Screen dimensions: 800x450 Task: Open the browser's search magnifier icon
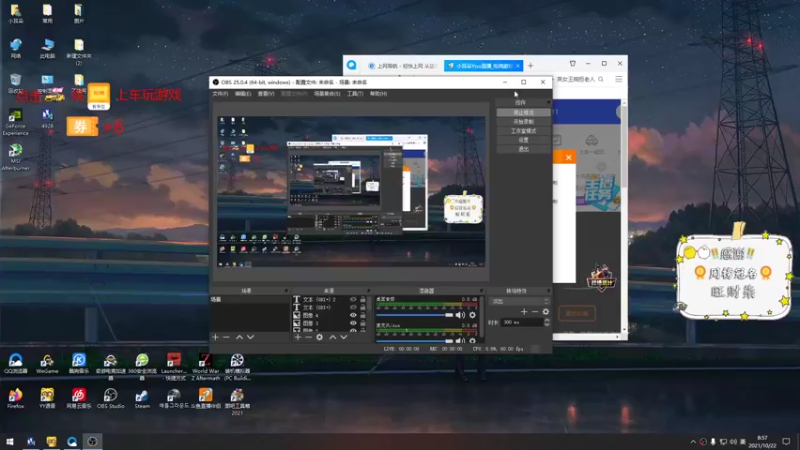click(x=601, y=80)
